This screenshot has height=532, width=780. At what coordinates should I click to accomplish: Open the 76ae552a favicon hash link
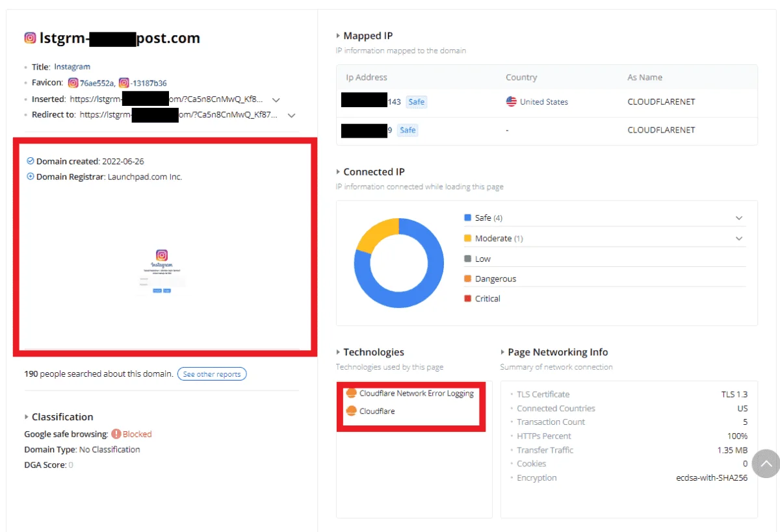click(97, 83)
